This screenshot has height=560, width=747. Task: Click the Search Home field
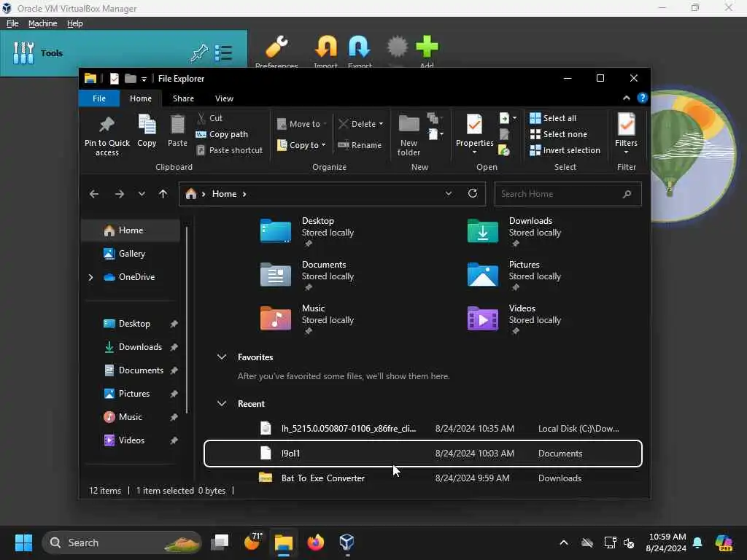pyautogui.click(x=568, y=194)
